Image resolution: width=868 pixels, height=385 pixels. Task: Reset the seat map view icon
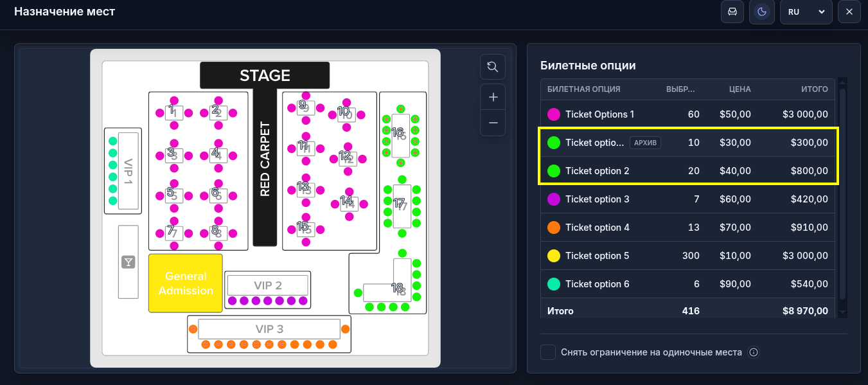[493, 67]
